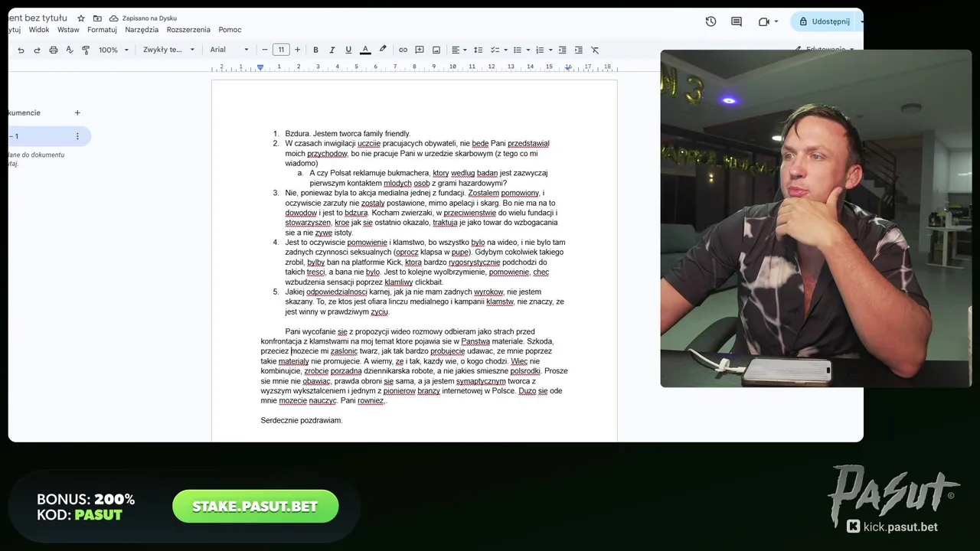980x551 pixels.
Task: Show all comments speech bubble icon
Action: click(x=737, y=21)
